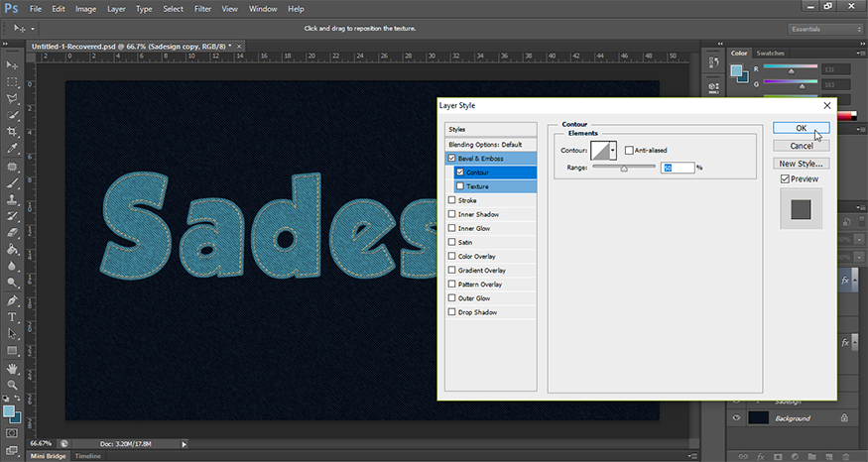Image resolution: width=868 pixels, height=462 pixels.
Task: Open the Essentials workspace dropdown
Action: click(x=824, y=29)
